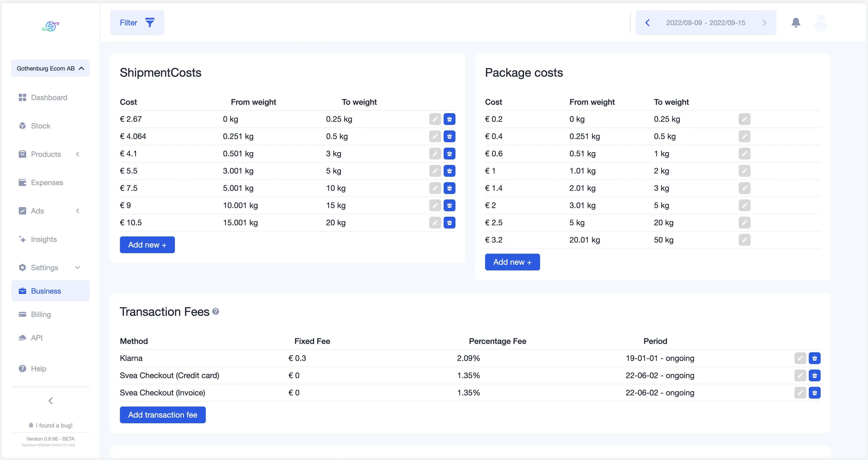Delete the € 2.67 shipment cost row

pos(449,119)
